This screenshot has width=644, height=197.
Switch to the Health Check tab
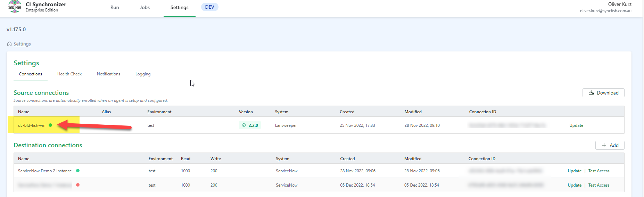tap(69, 74)
